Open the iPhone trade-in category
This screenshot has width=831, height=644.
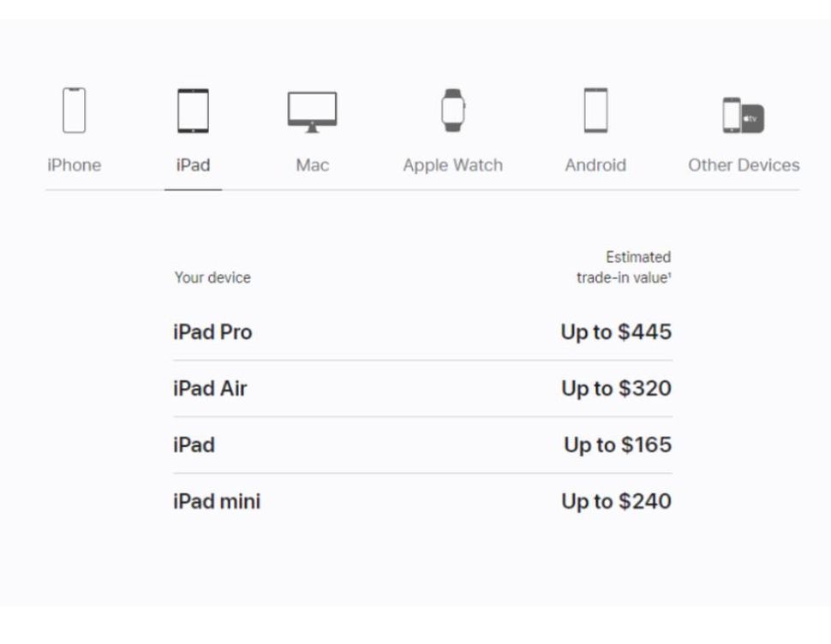coord(75,164)
